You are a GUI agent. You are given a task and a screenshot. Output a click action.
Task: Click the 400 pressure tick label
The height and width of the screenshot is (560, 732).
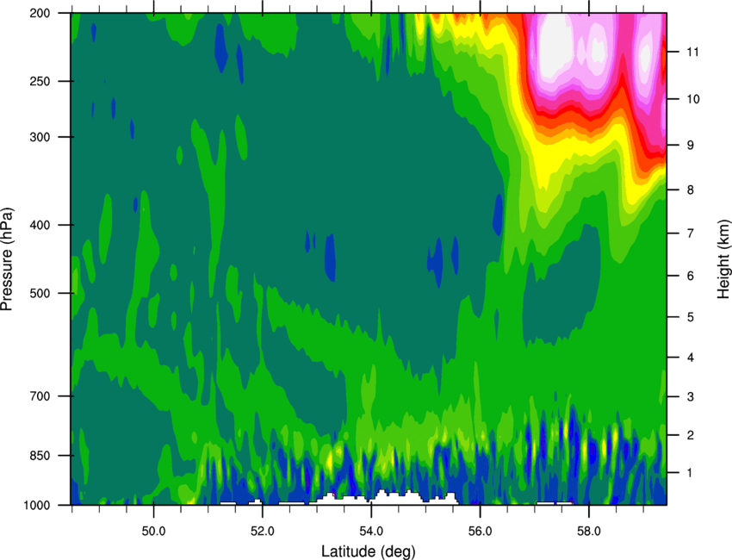click(x=40, y=225)
